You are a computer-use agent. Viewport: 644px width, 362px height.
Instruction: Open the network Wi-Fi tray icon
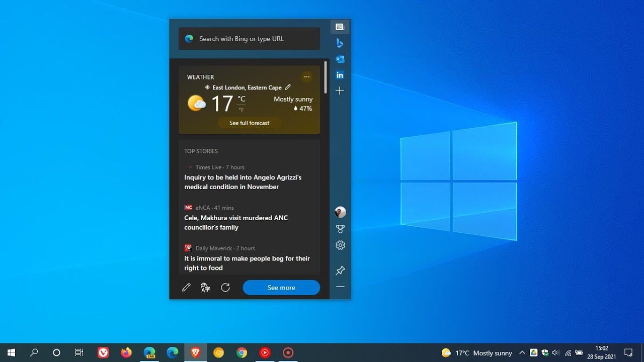point(568,353)
